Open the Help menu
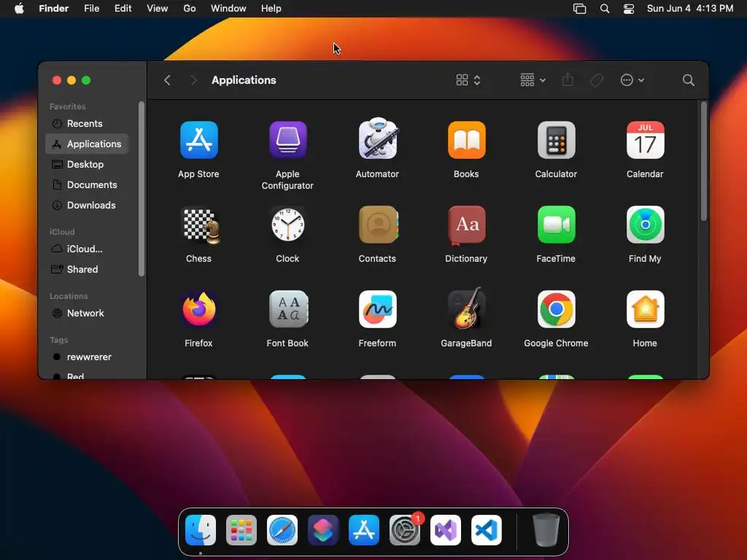 pos(271,9)
